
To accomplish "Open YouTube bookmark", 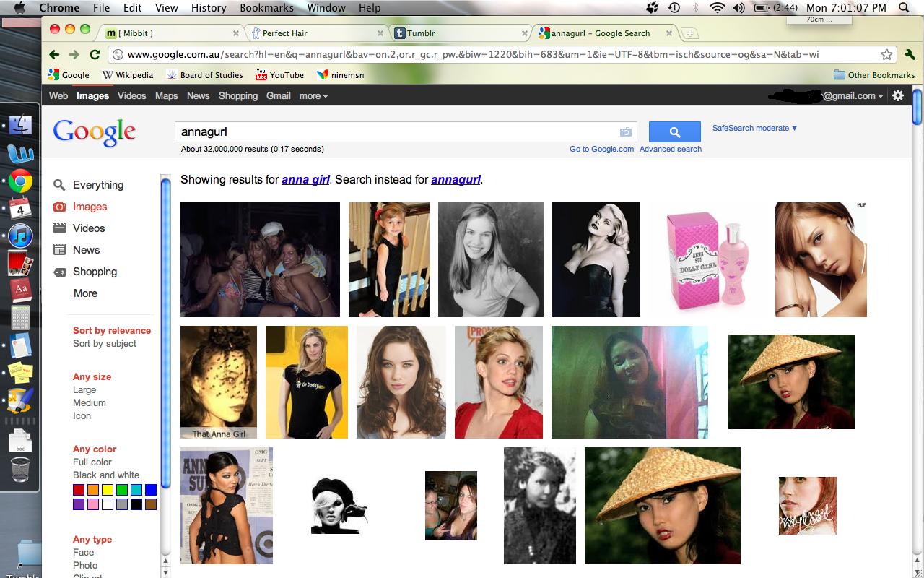I will pyautogui.click(x=279, y=74).
